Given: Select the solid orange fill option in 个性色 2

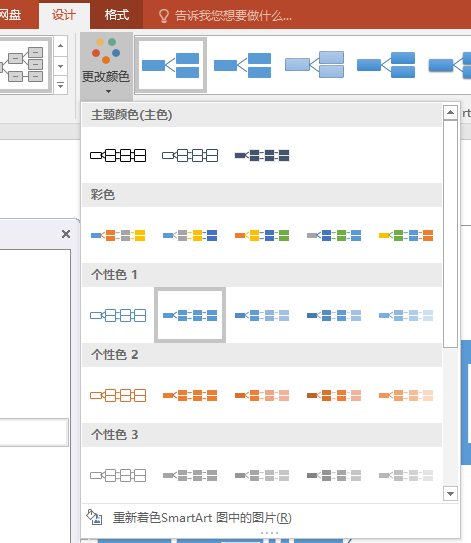Looking at the screenshot, I should tap(190, 395).
